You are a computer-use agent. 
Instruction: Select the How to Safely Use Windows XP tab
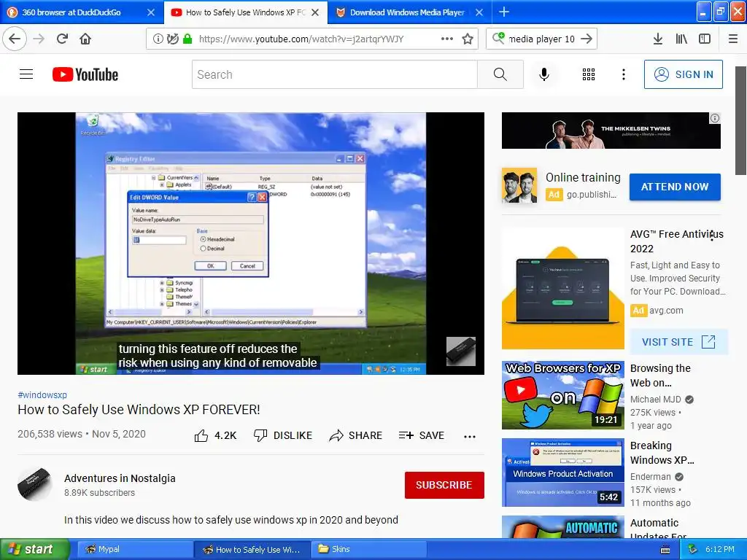(239, 12)
